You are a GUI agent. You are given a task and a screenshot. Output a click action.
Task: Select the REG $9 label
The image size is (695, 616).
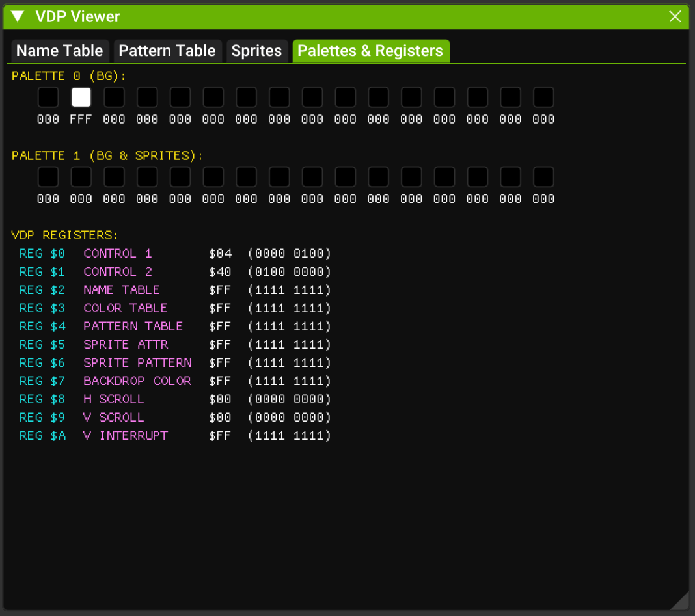click(x=42, y=417)
